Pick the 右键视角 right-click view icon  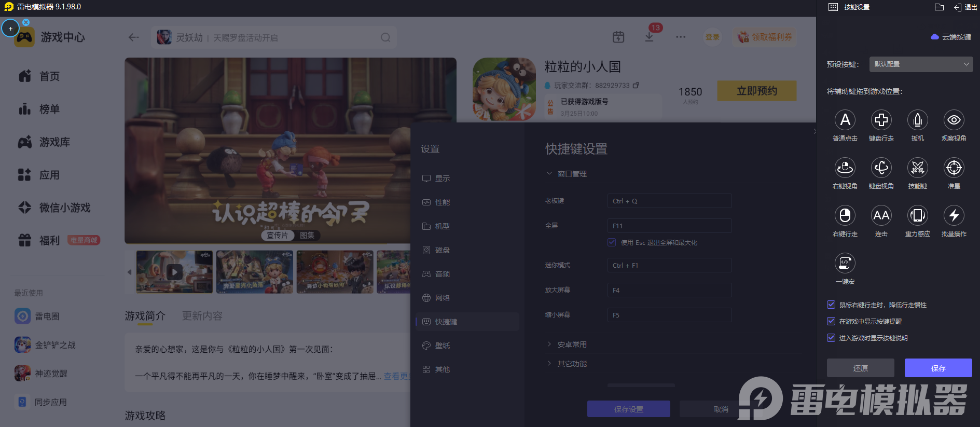845,168
